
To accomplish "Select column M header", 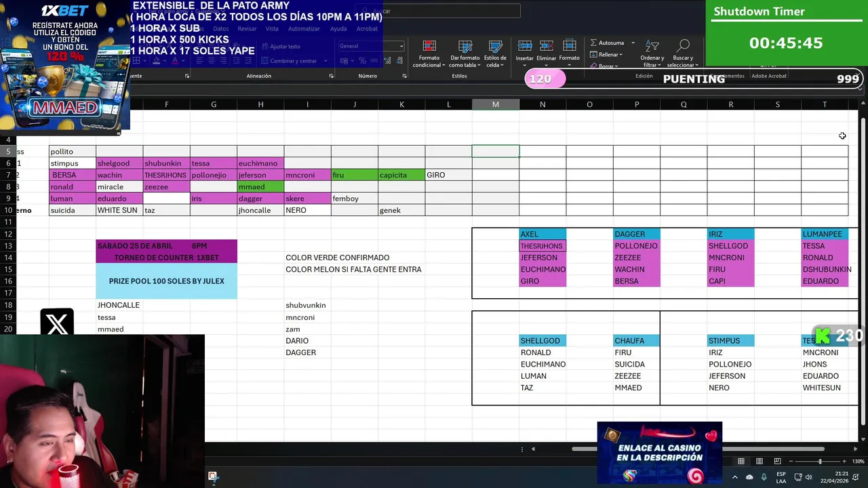I will tap(496, 104).
